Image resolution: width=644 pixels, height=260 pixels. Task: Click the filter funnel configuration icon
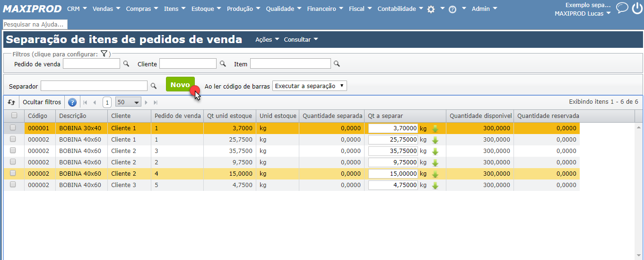104,54
